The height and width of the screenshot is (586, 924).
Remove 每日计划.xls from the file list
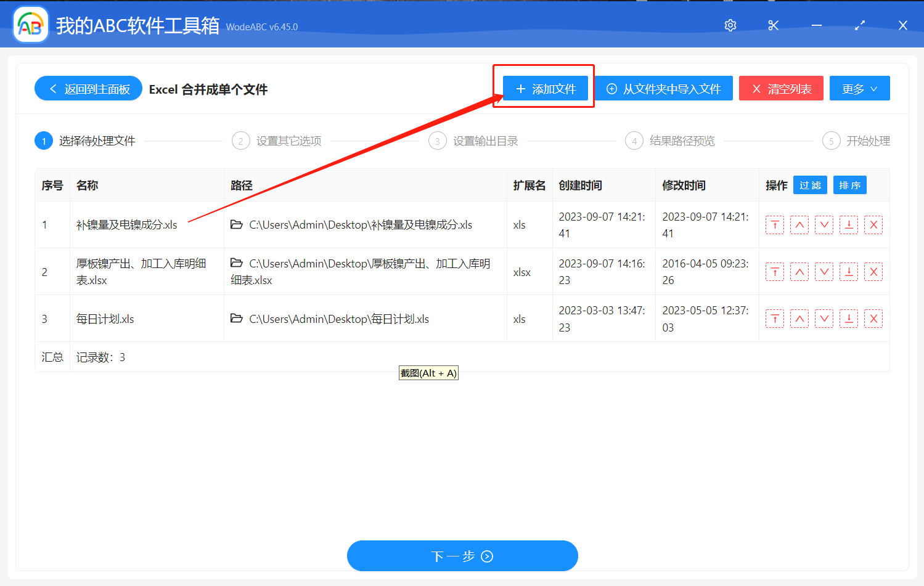pyautogui.click(x=873, y=319)
